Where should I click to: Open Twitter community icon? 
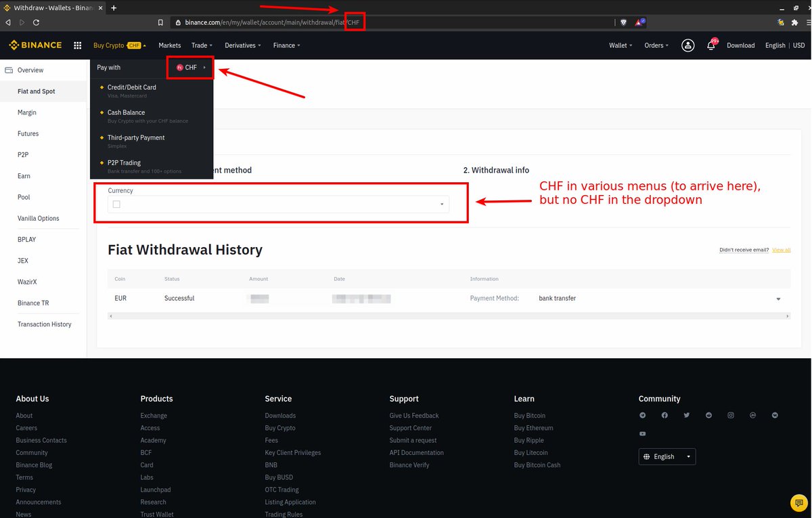point(687,415)
